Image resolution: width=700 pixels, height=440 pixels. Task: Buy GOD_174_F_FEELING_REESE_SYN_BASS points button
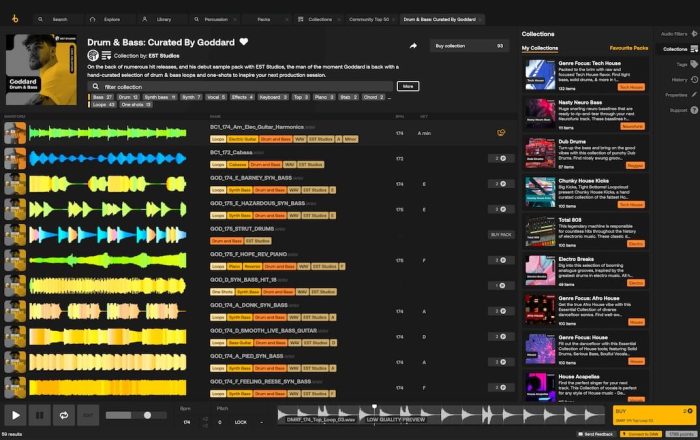point(500,387)
